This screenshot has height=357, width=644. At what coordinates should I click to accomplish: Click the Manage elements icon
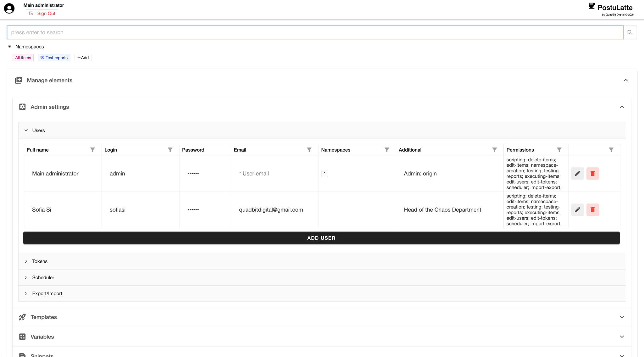pyautogui.click(x=19, y=80)
